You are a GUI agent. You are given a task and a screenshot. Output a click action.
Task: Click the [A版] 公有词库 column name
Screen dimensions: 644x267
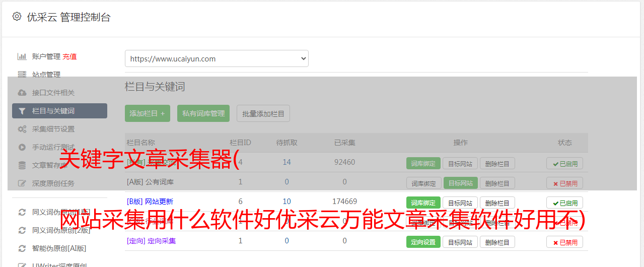pos(150,182)
